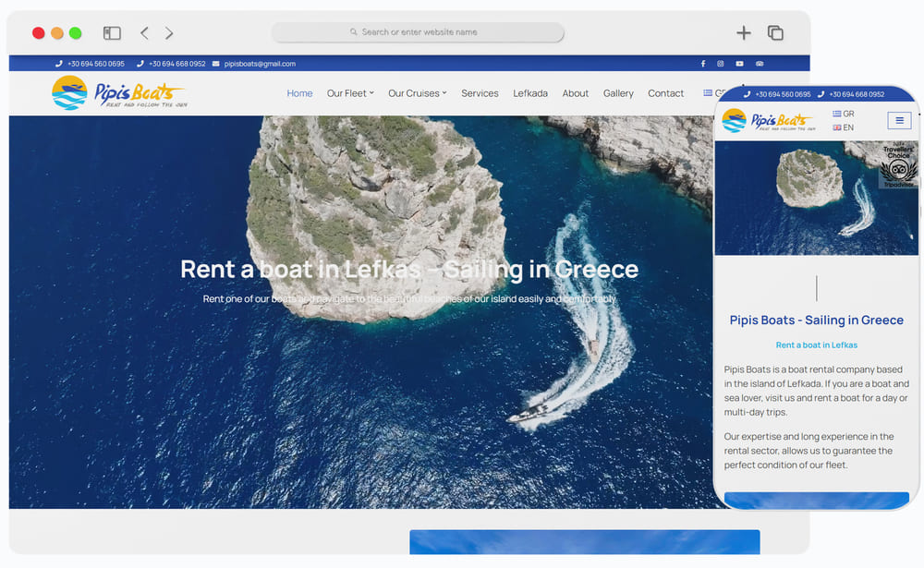Open the Contact page link
The width and height of the screenshot is (924, 568).
coord(665,93)
